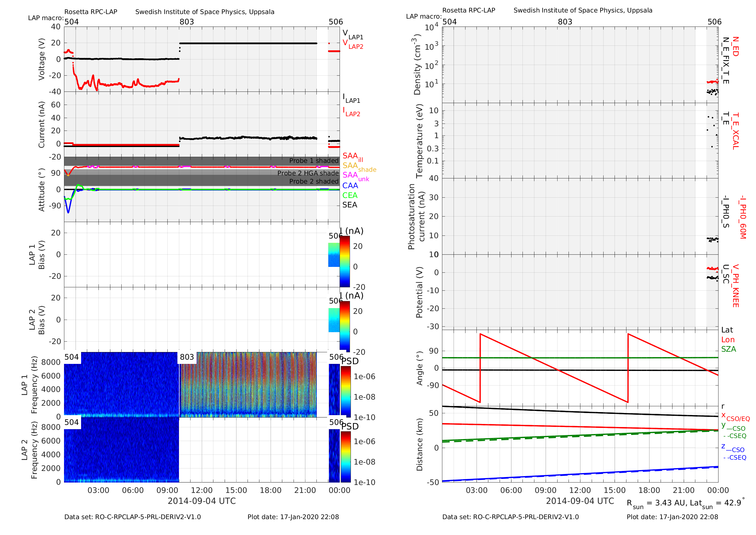The width and height of the screenshot is (756, 535).
Task: Click the -I_PH0_S legend label
Action: pyautogui.click(x=726, y=212)
